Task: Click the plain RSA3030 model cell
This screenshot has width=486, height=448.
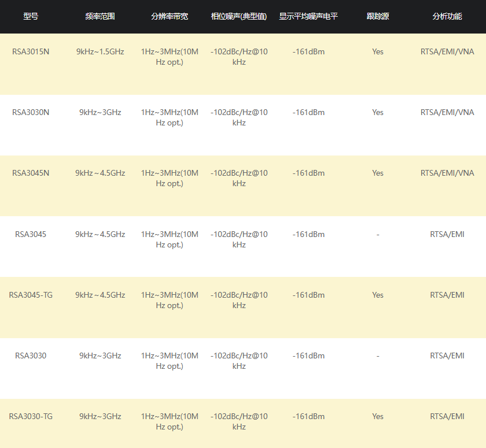Action: click(31, 356)
